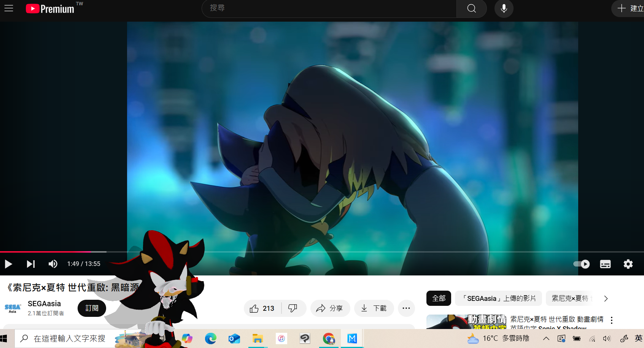Select the 全部 filter chip
The image size is (644, 348).
(439, 298)
